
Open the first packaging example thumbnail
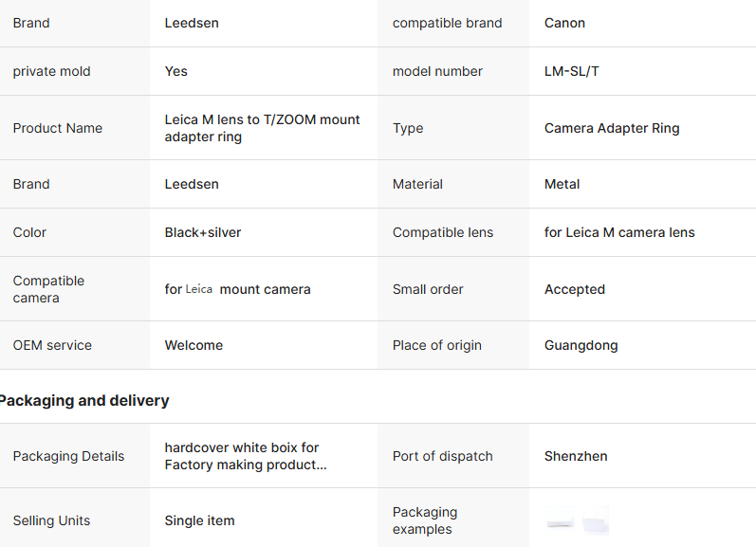pos(561,520)
